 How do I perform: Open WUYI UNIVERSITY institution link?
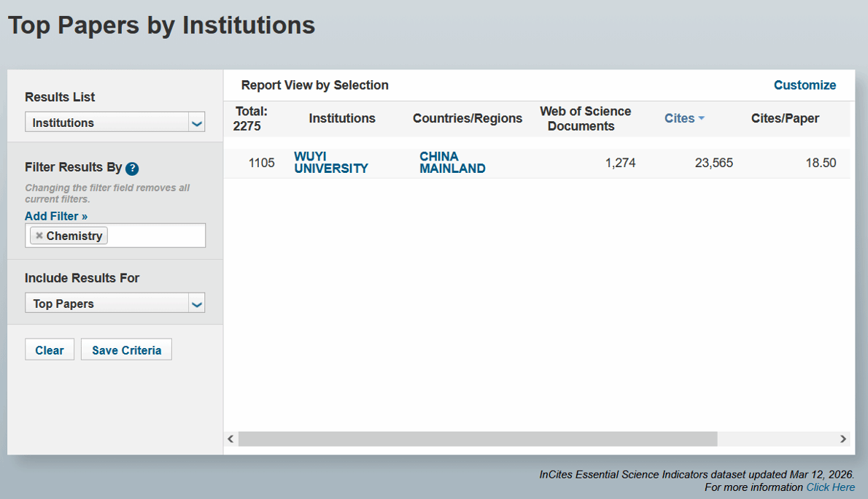pyautogui.click(x=330, y=163)
